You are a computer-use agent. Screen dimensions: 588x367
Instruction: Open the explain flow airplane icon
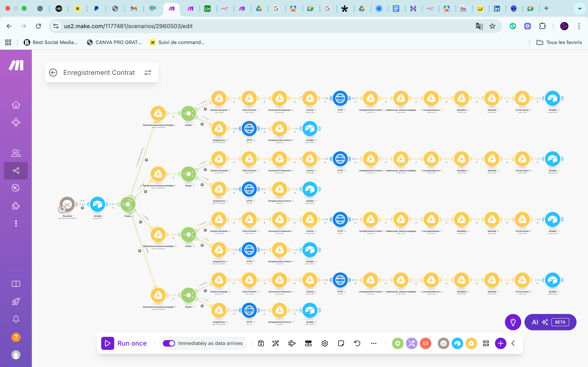(x=292, y=343)
